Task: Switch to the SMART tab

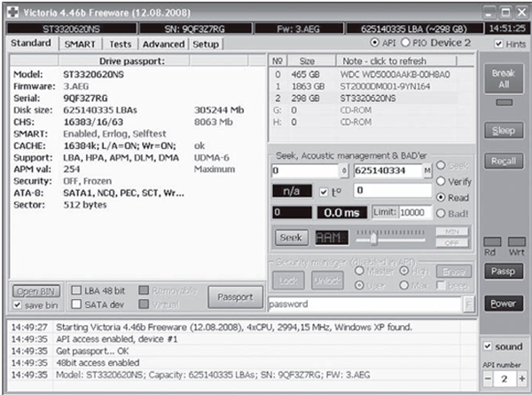Action: tap(81, 43)
